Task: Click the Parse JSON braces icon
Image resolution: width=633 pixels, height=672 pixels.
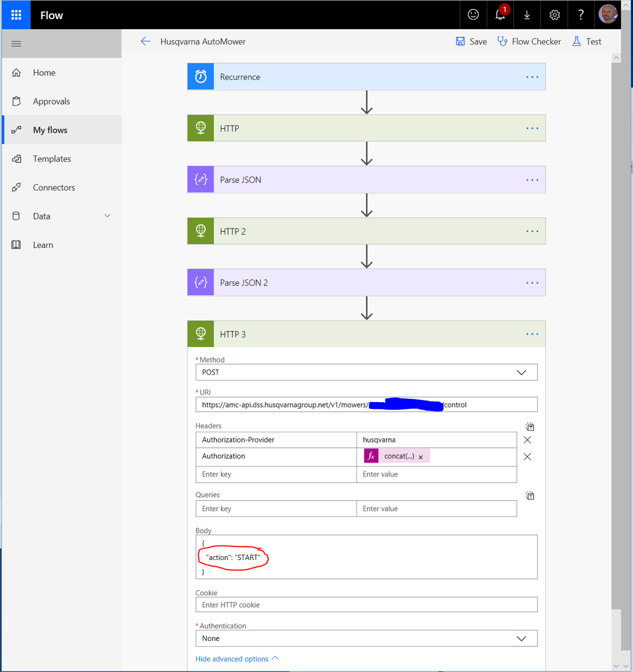Action: [x=201, y=180]
